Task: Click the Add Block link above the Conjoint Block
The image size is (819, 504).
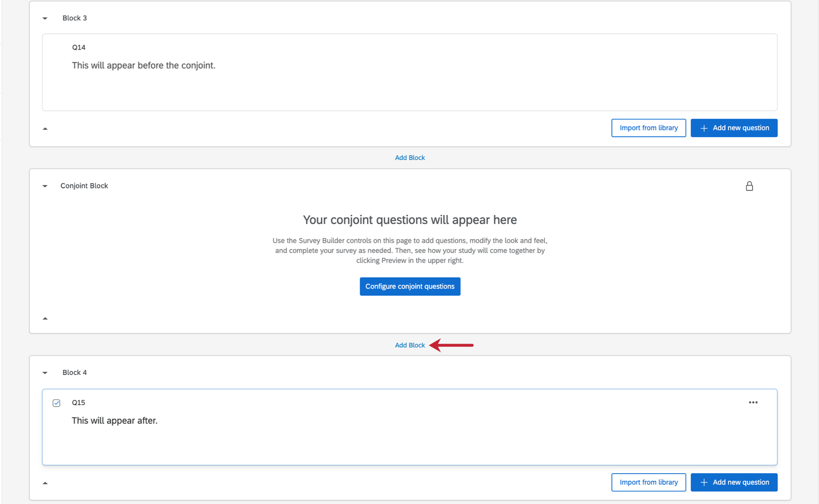Action: 409,158
